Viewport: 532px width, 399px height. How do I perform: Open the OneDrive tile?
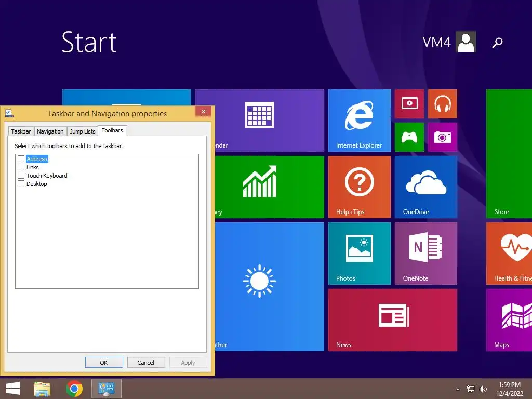pos(426,187)
